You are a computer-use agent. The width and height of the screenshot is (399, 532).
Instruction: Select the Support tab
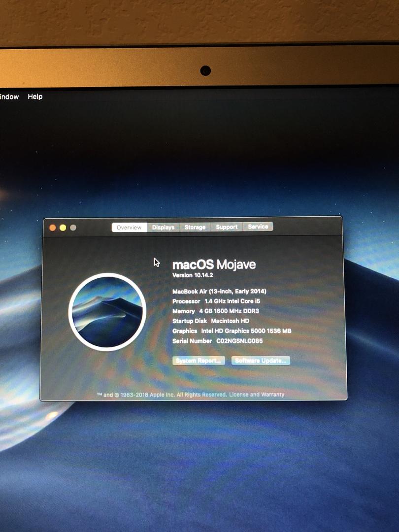click(x=227, y=227)
